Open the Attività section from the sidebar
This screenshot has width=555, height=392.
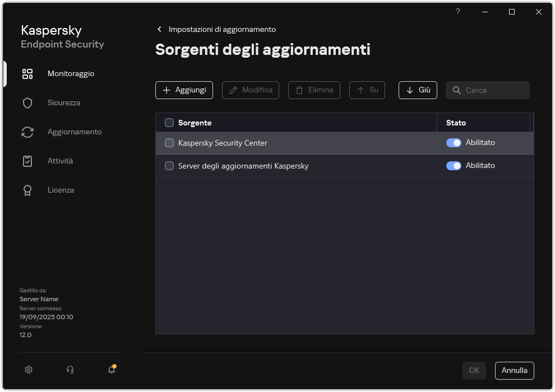[27, 161]
